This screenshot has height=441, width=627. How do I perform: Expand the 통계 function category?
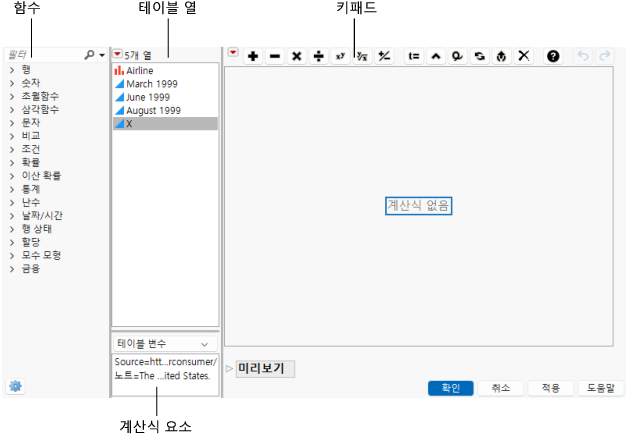pyautogui.click(x=12, y=189)
